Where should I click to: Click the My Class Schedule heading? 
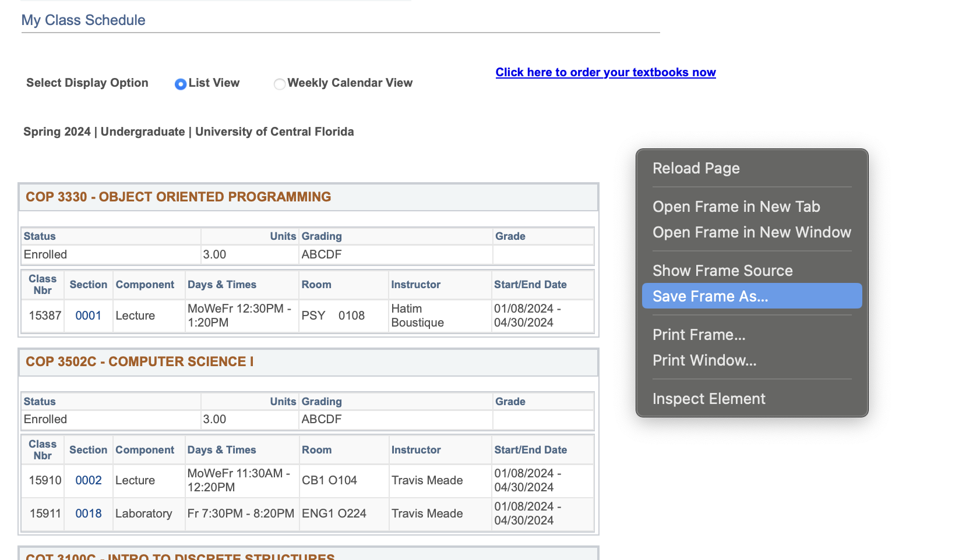coord(83,20)
